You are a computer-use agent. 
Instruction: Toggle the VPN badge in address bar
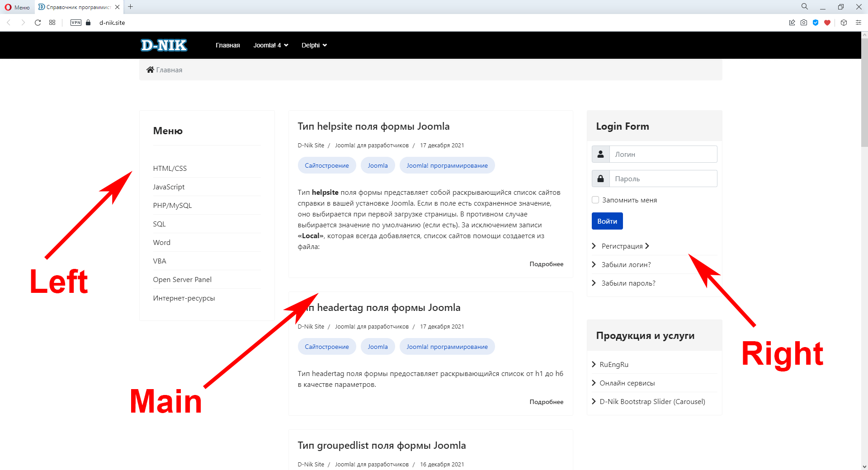tap(76, 23)
